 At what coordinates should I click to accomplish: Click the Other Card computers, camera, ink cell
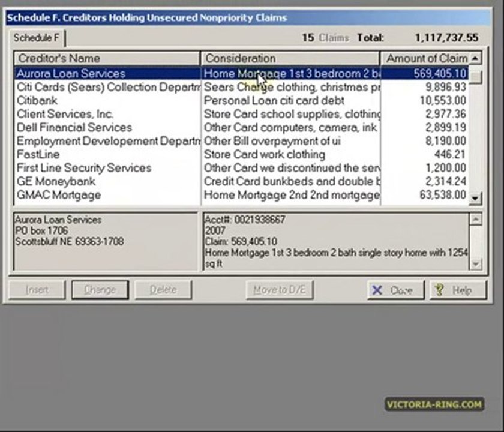tap(291, 128)
